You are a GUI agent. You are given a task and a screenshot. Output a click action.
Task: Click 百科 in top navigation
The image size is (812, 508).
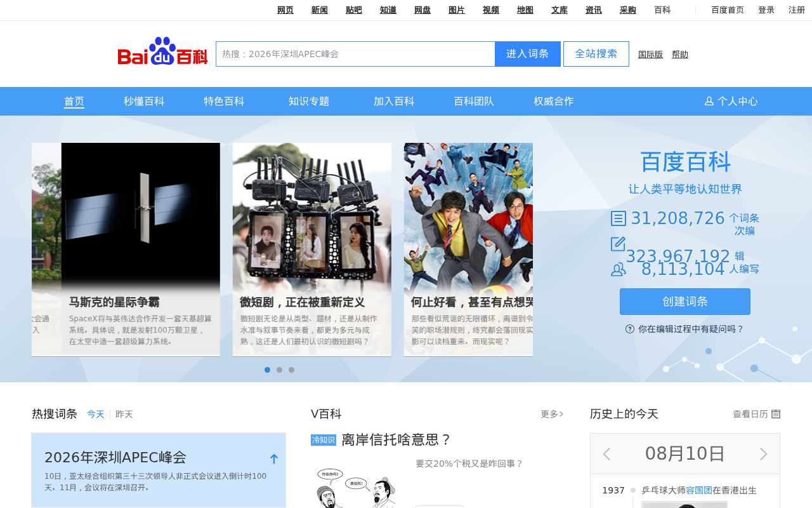pyautogui.click(x=662, y=10)
